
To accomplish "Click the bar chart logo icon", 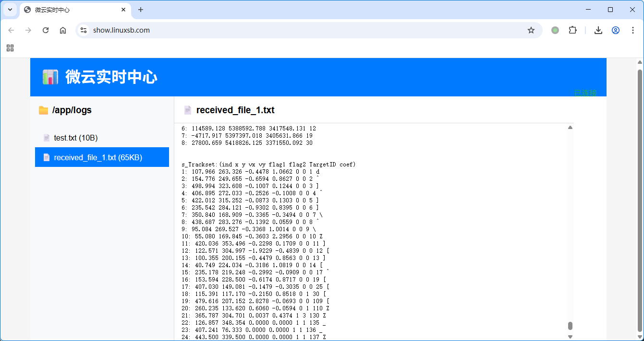I will [x=50, y=77].
